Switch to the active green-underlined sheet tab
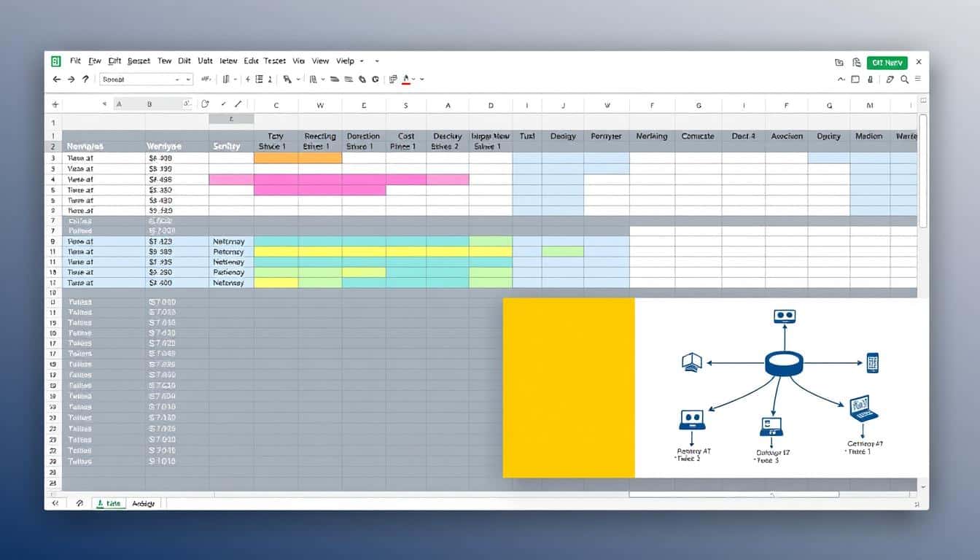 (x=109, y=503)
